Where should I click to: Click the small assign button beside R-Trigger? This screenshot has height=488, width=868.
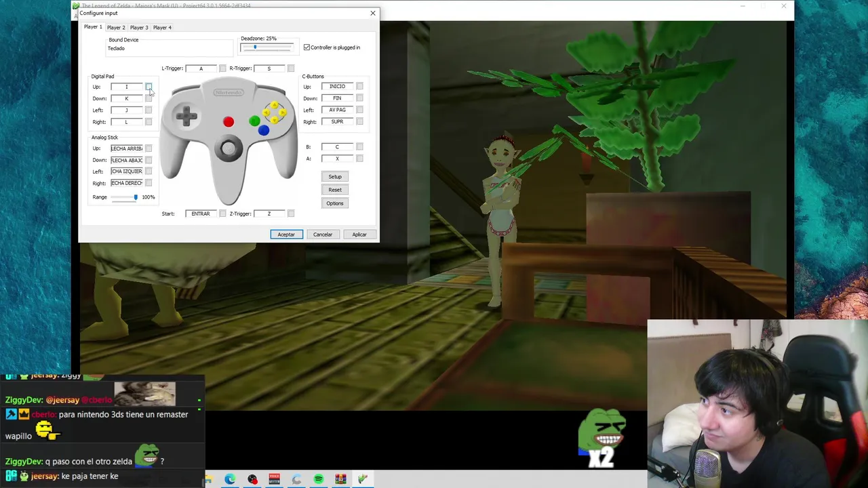pos(291,68)
